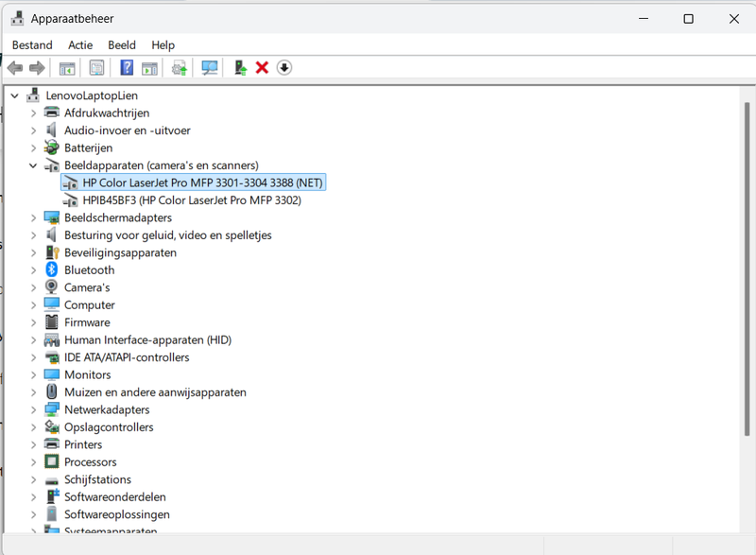Select the Schijfstations tree item

(x=97, y=480)
